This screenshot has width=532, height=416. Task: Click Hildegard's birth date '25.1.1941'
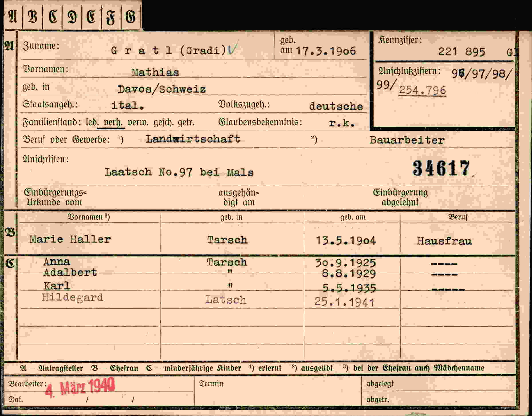pos(345,302)
